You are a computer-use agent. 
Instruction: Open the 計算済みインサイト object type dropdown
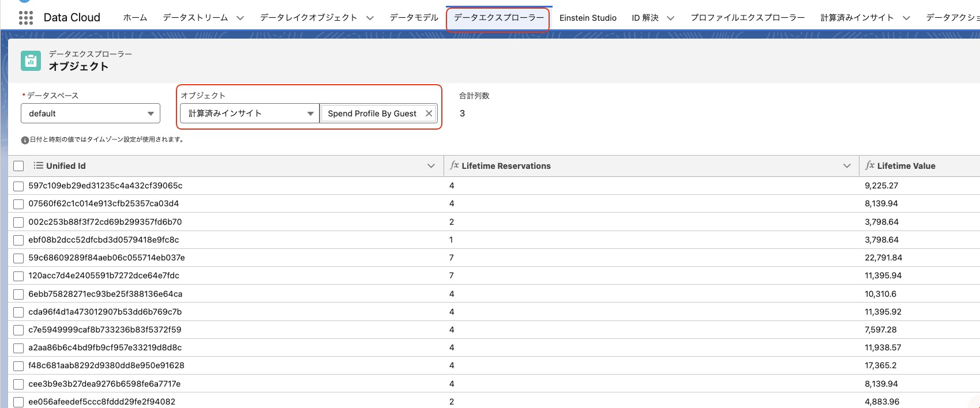click(x=250, y=114)
